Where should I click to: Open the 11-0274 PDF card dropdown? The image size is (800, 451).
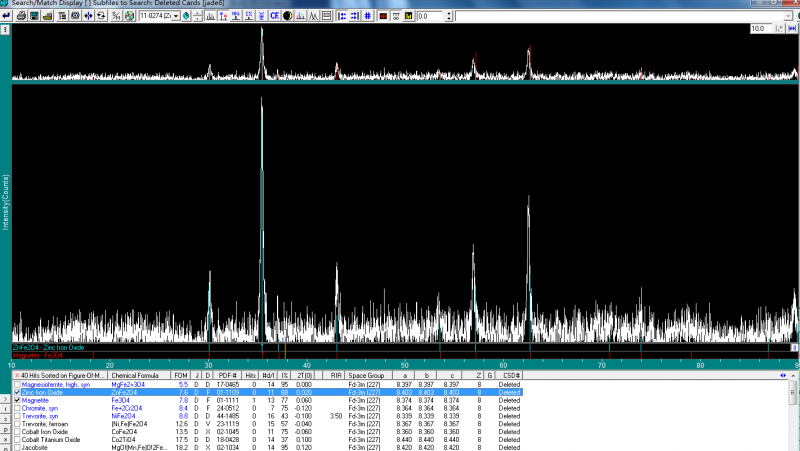(175, 16)
